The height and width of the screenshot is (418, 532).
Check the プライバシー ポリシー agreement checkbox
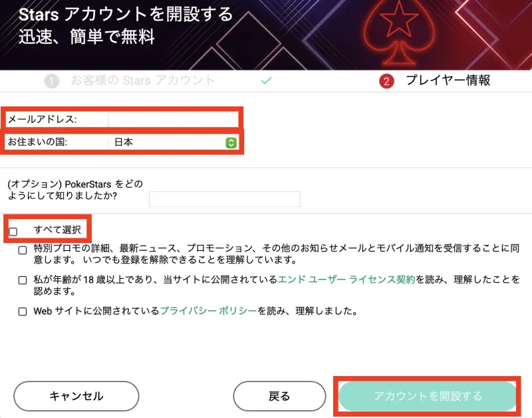tap(23, 311)
